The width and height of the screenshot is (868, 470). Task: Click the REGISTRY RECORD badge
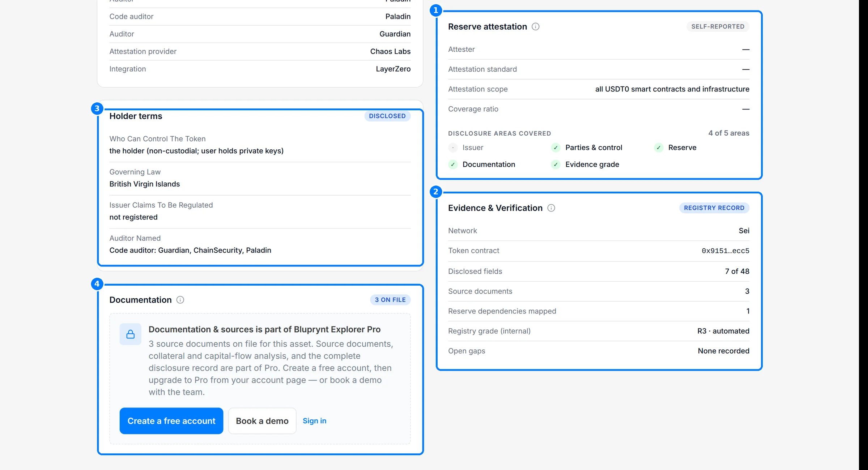click(x=714, y=208)
